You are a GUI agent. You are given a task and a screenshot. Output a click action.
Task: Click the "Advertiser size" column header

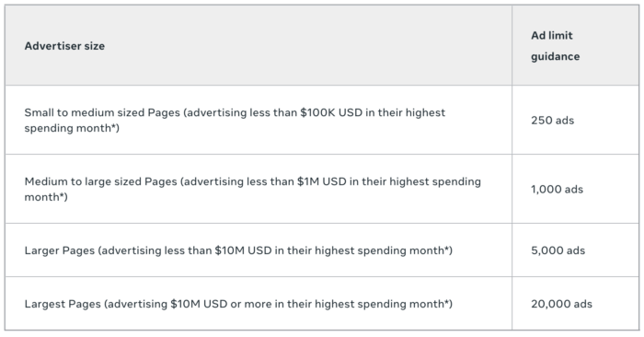coord(64,46)
